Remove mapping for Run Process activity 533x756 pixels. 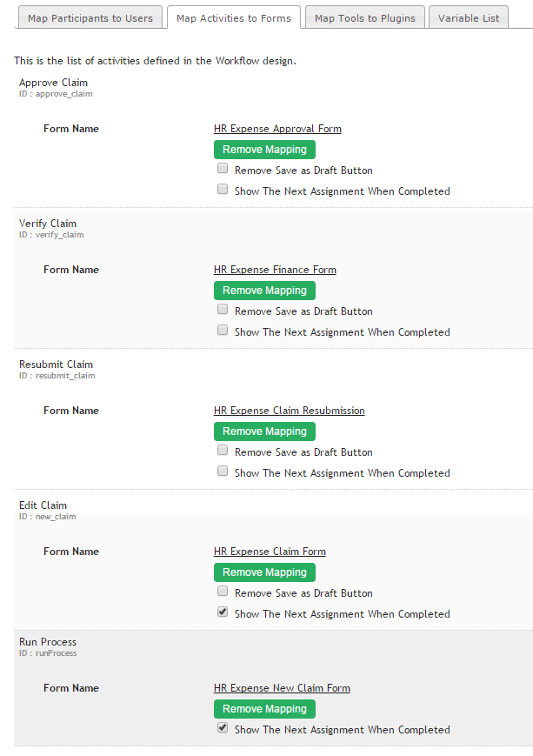pos(264,709)
